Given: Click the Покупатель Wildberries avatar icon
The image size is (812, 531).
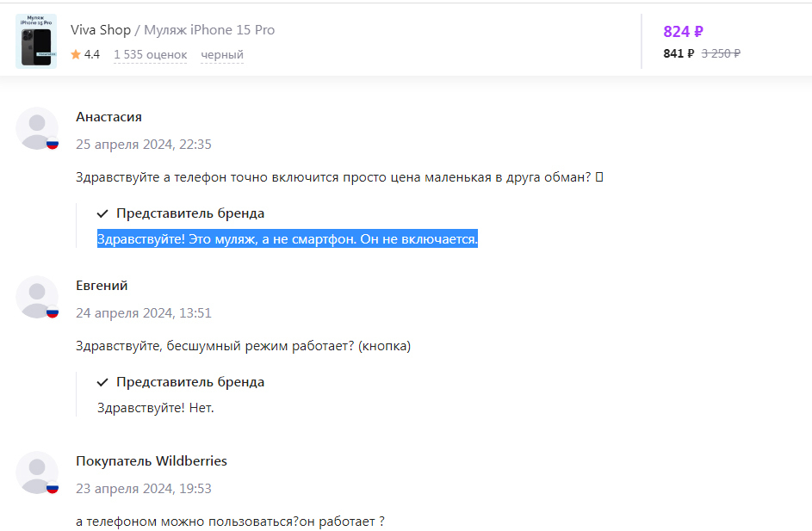Looking at the screenshot, I should pos(36,472).
